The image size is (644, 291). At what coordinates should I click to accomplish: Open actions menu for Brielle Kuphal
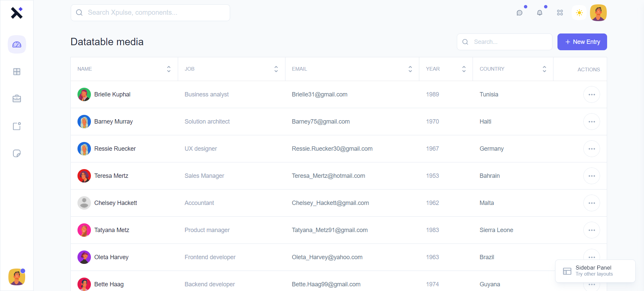[592, 94]
